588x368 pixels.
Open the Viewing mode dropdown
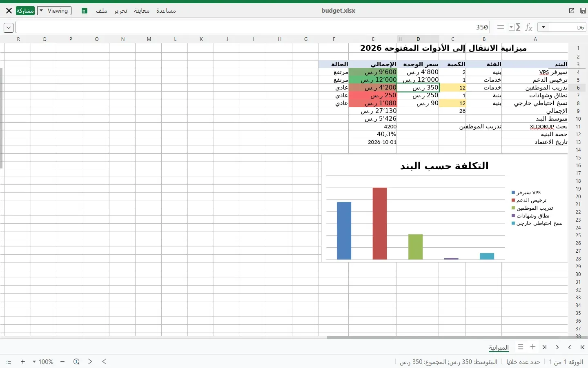point(54,11)
